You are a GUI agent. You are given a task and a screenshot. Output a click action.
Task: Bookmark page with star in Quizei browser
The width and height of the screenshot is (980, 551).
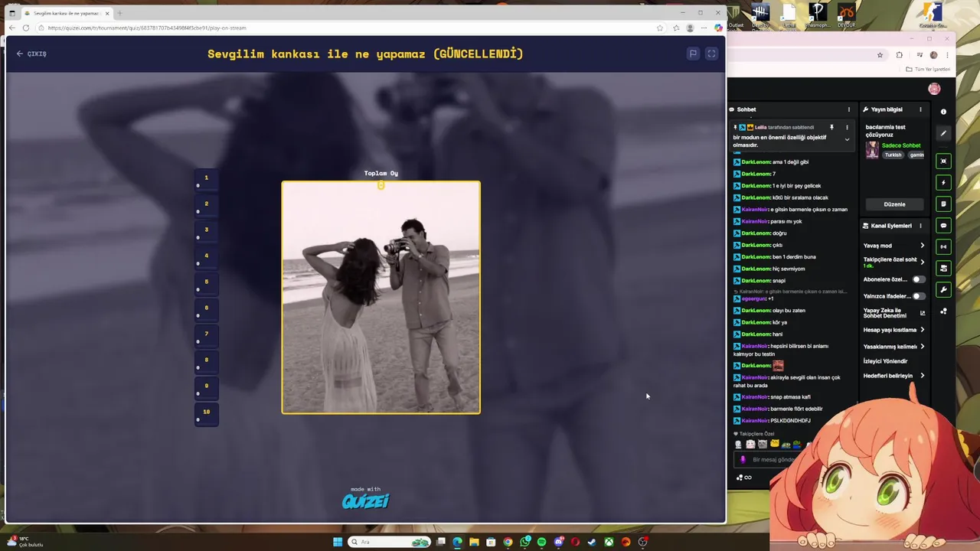click(660, 28)
